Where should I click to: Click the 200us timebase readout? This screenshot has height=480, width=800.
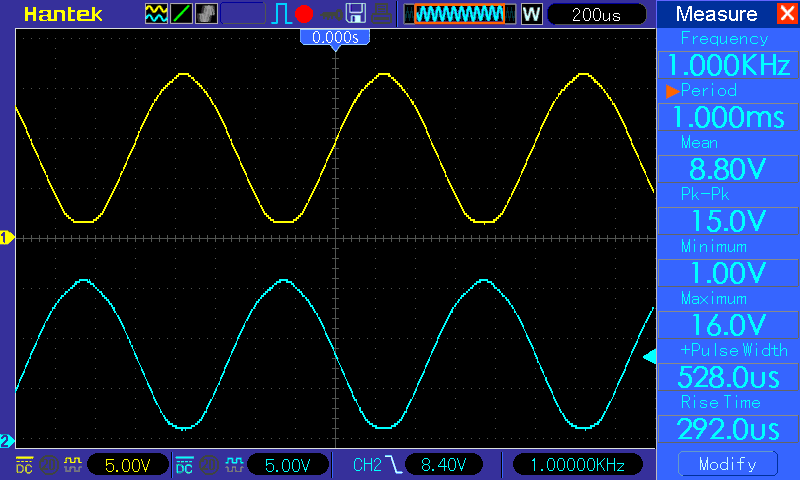pyautogui.click(x=596, y=14)
